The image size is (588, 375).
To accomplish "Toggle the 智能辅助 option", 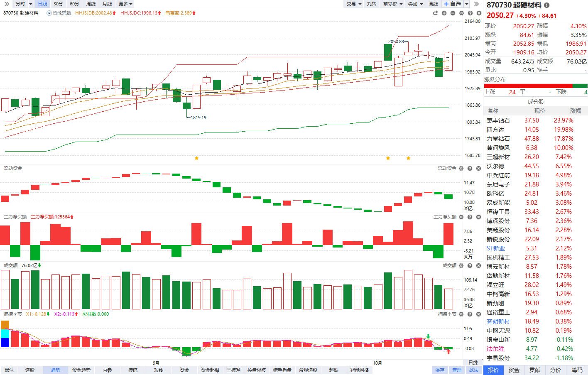I will (x=59, y=13).
